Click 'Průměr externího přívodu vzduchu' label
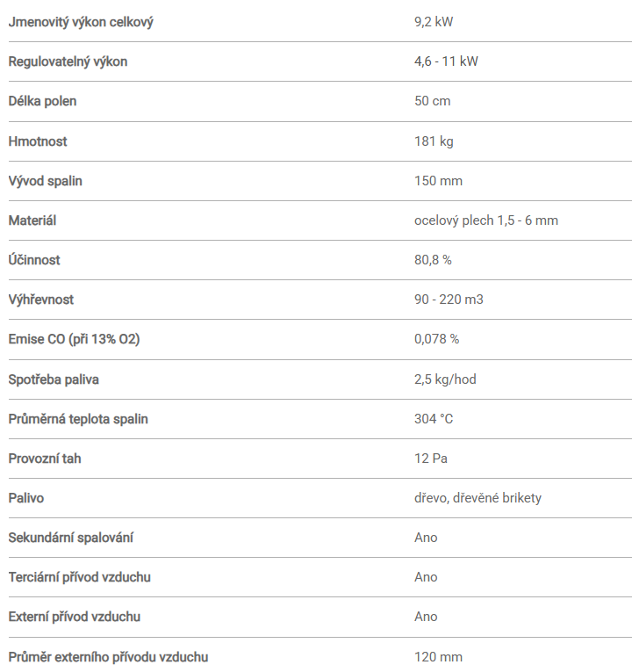 pyautogui.click(x=108, y=656)
